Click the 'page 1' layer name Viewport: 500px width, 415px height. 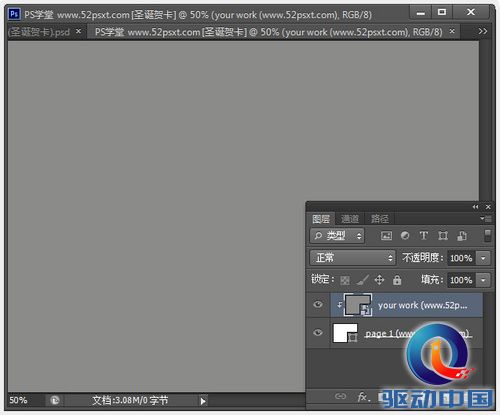418,333
